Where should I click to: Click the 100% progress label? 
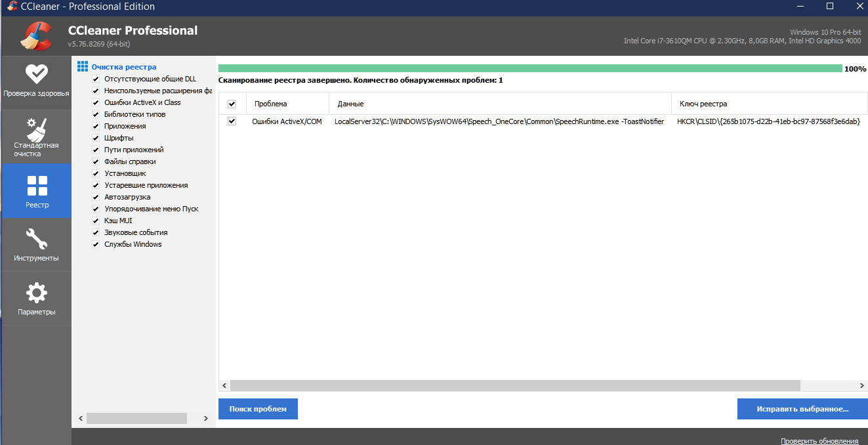point(855,69)
